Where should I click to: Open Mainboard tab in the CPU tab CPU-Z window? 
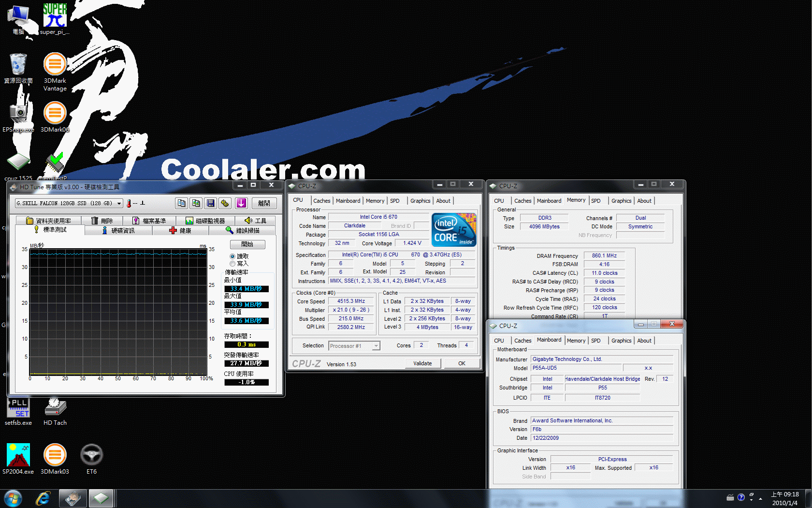coord(348,201)
